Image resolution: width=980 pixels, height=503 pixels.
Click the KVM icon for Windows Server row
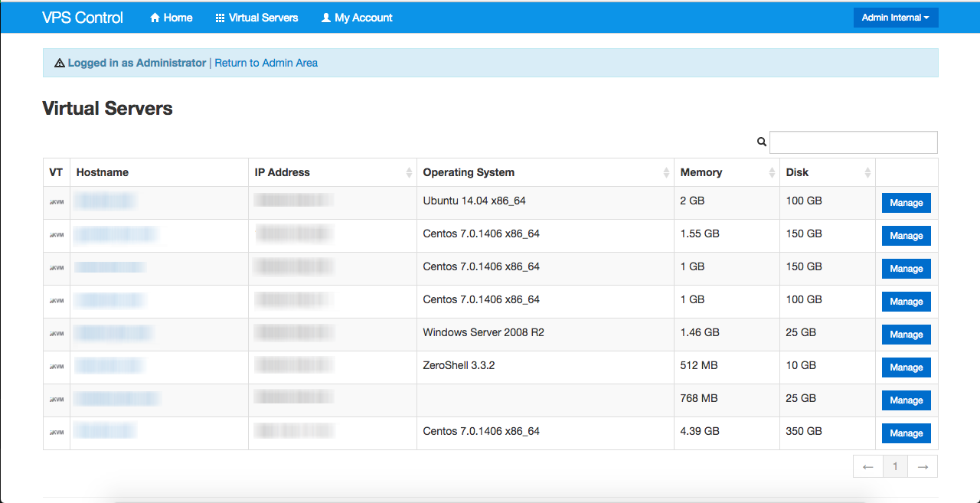tap(57, 334)
